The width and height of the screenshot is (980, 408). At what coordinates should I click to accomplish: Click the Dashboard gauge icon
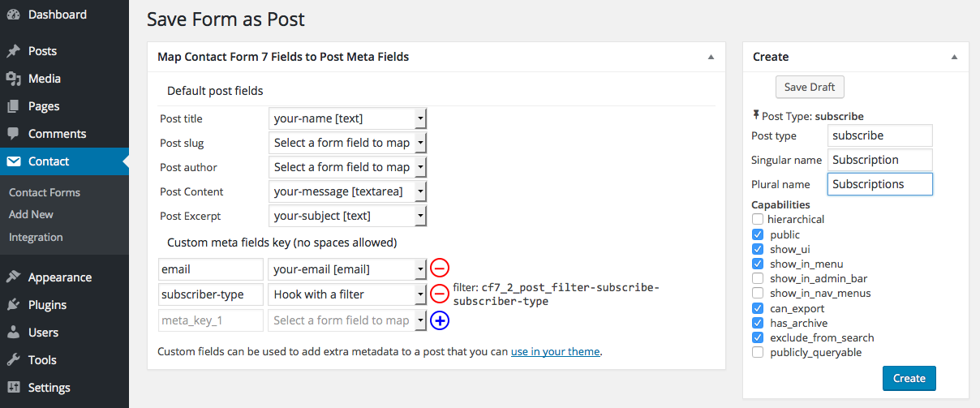click(x=13, y=15)
